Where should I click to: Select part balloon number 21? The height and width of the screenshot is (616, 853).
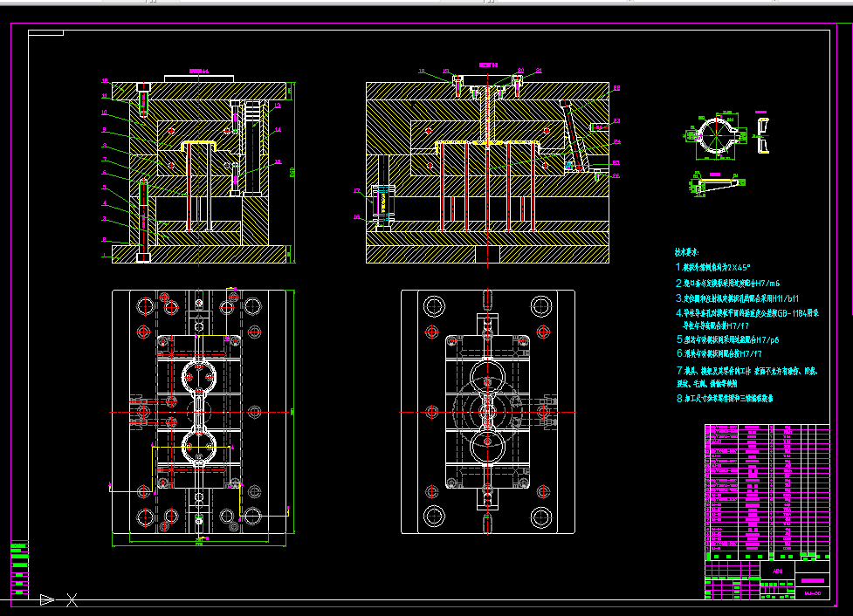tap(539, 70)
